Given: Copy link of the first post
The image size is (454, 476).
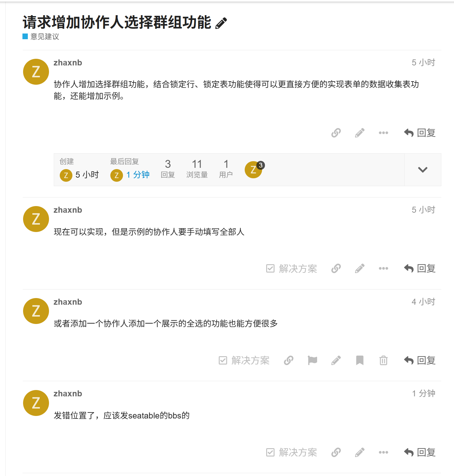Looking at the screenshot, I should click(336, 133).
